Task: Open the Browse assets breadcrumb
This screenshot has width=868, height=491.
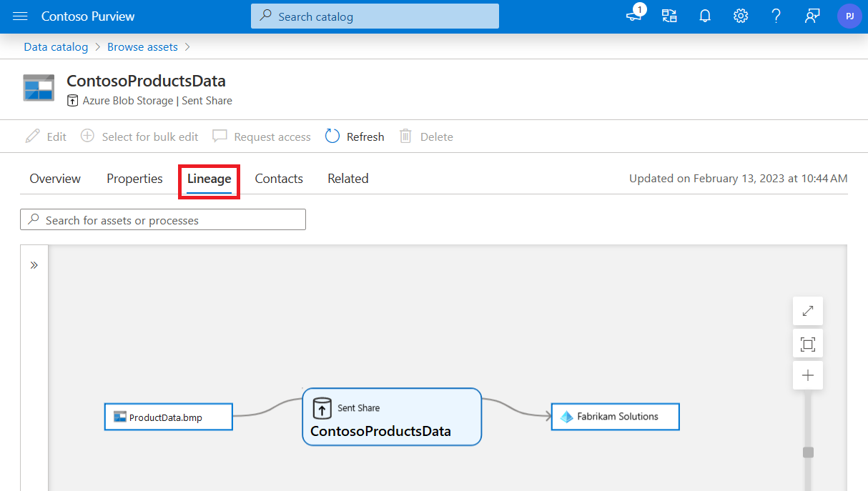Action: 142,46
